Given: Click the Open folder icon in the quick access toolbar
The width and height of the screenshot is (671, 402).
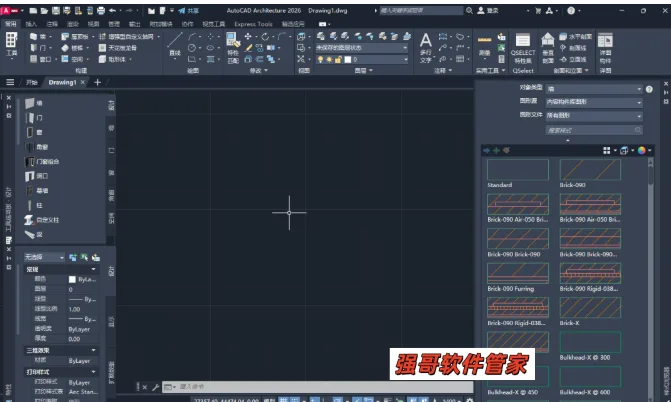Looking at the screenshot, I should tap(44, 11).
